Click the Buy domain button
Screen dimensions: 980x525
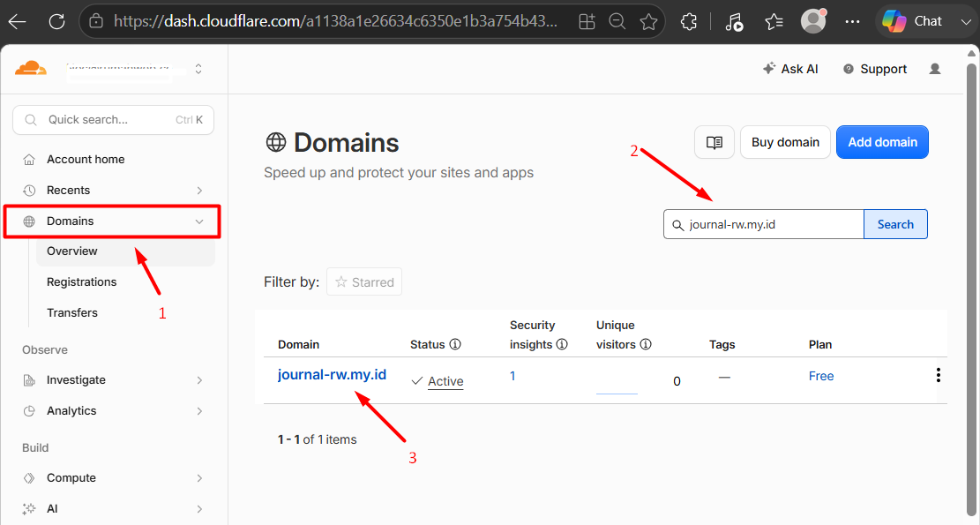pyautogui.click(x=786, y=143)
